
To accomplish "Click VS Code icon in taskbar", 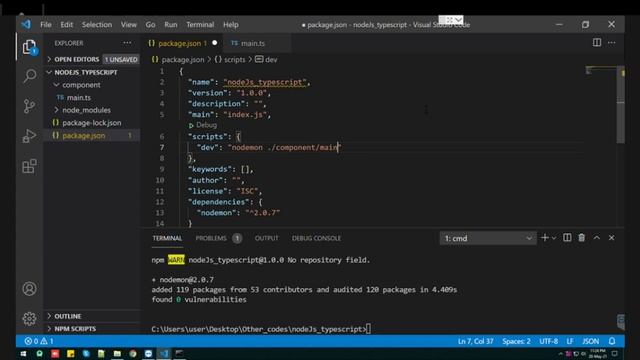I will coord(164,353).
